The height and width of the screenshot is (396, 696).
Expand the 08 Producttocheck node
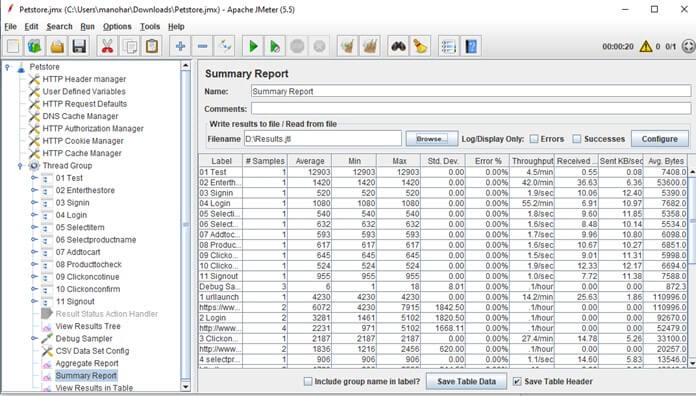click(34, 264)
